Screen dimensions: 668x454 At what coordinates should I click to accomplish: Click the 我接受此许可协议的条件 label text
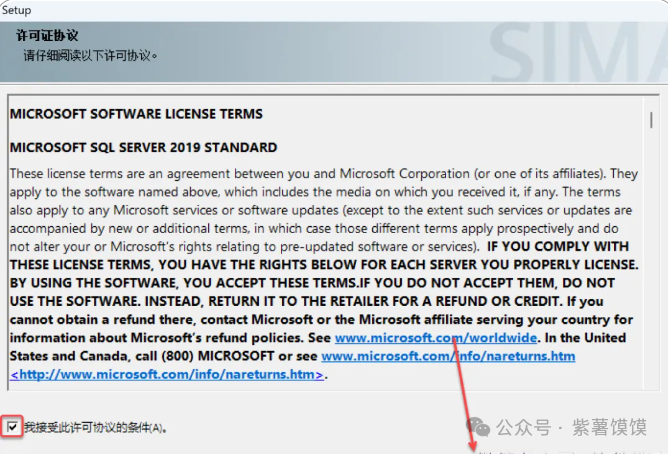95,428
